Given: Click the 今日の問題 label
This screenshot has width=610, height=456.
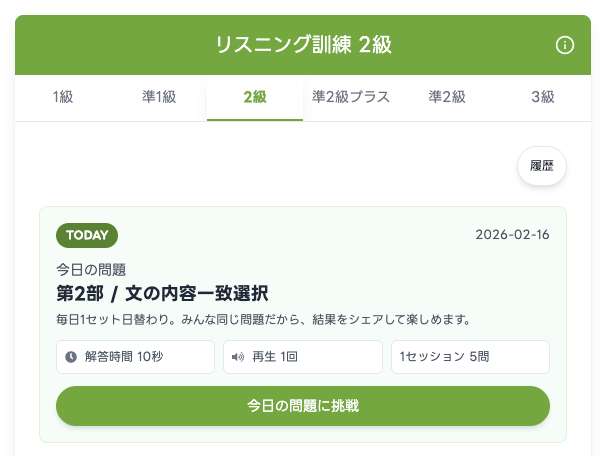Looking at the screenshot, I should (x=91, y=269).
